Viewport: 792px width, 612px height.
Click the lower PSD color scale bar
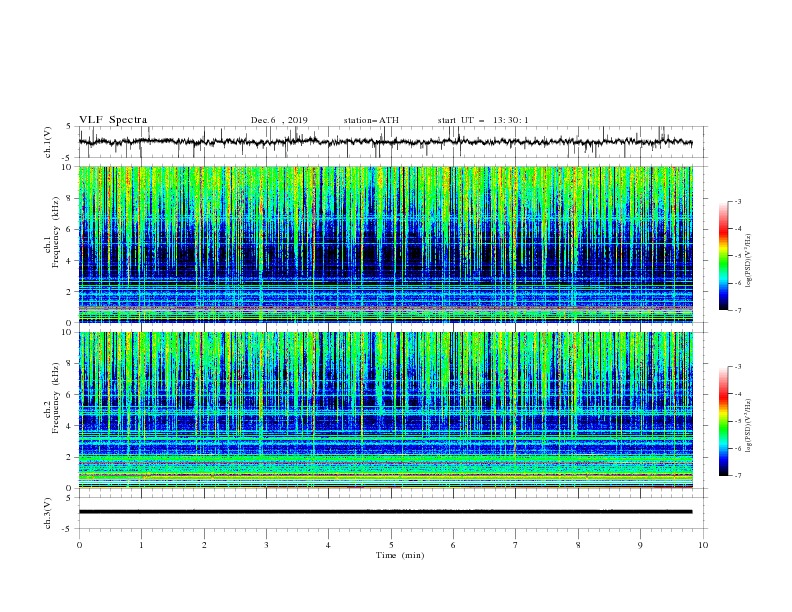[x=723, y=421]
